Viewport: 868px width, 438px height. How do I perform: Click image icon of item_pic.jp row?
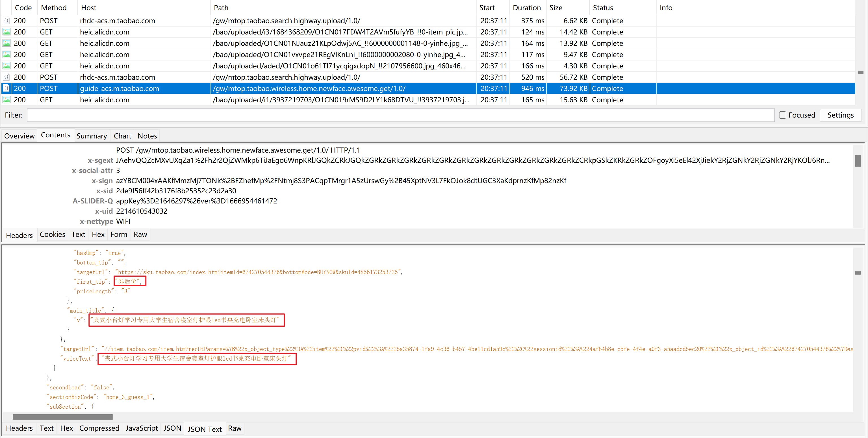(x=6, y=32)
